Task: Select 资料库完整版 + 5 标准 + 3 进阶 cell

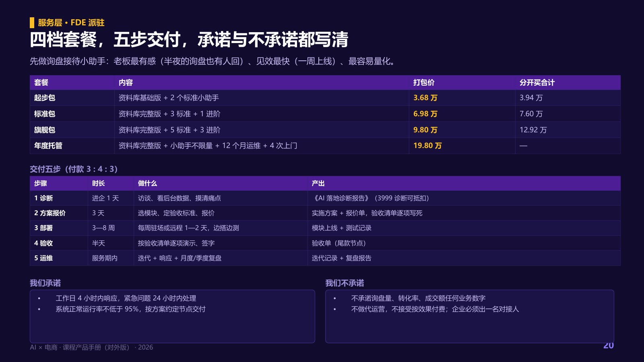Action: click(x=262, y=130)
